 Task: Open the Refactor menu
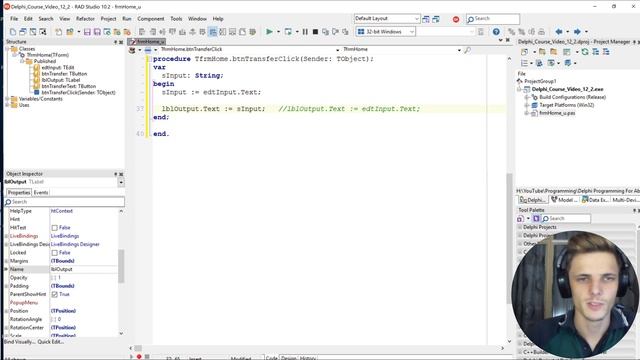click(x=85, y=19)
